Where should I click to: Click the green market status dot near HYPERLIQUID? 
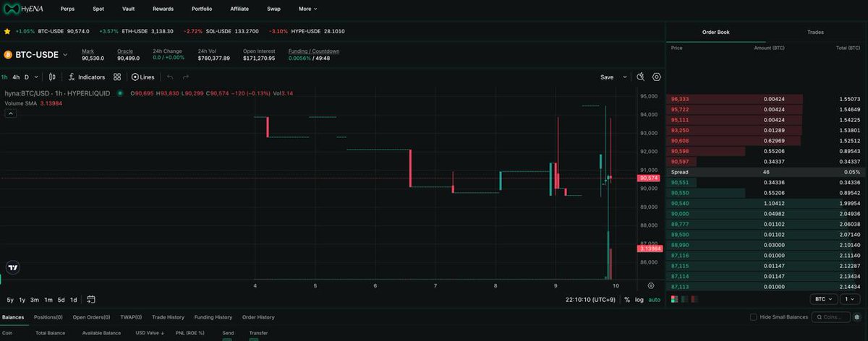click(x=120, y=93)
